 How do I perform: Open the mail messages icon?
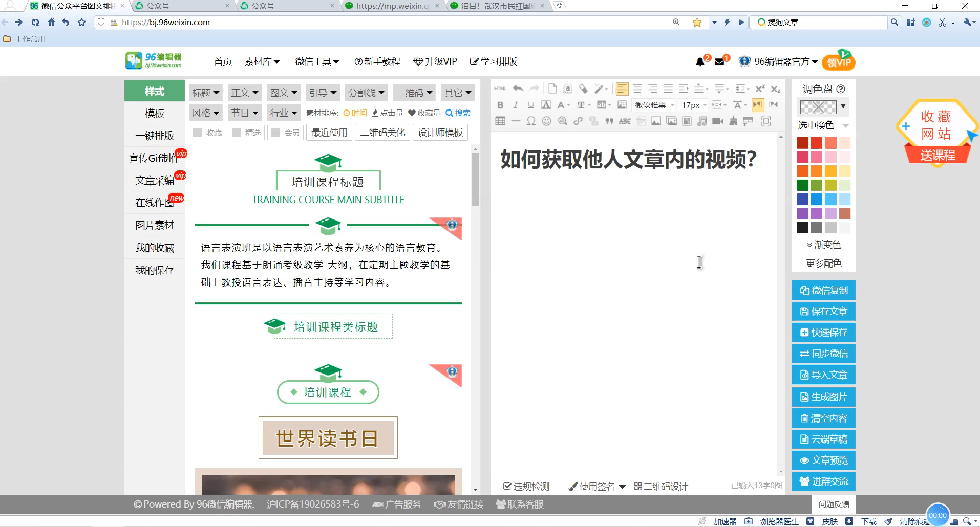719,62
